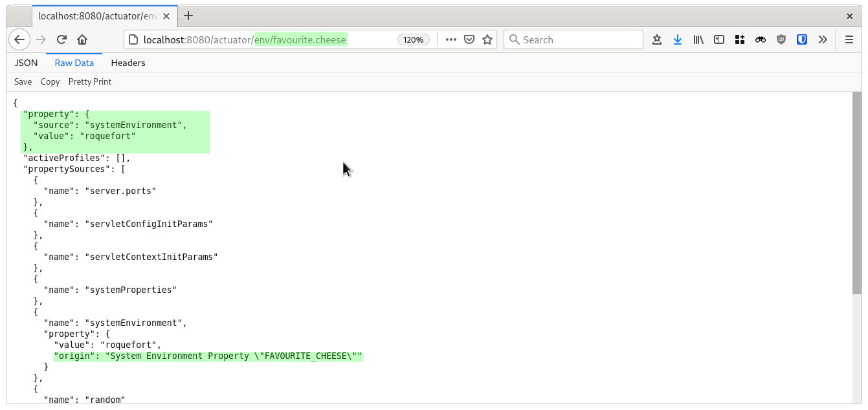Viewport: 868px width, 410px height.
Task: Open the Bitwarden extension
Action: tap(802, 39)
